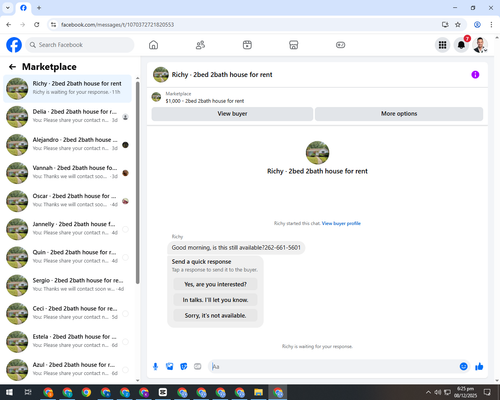
Task: Click the conversation list scrollbar
Action: pos(137,183)
